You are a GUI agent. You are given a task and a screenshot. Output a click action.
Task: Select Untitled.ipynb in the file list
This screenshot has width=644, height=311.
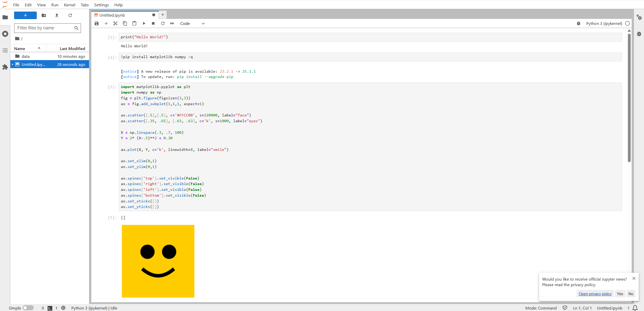click(50, 64)
